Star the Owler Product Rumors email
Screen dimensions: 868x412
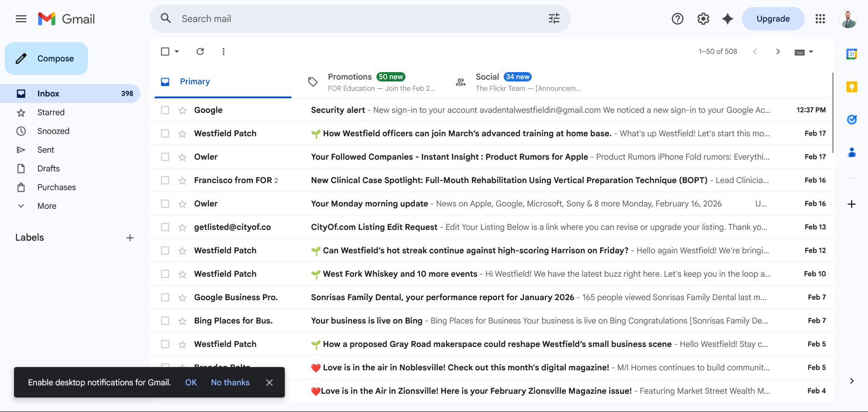coord(182,157)
